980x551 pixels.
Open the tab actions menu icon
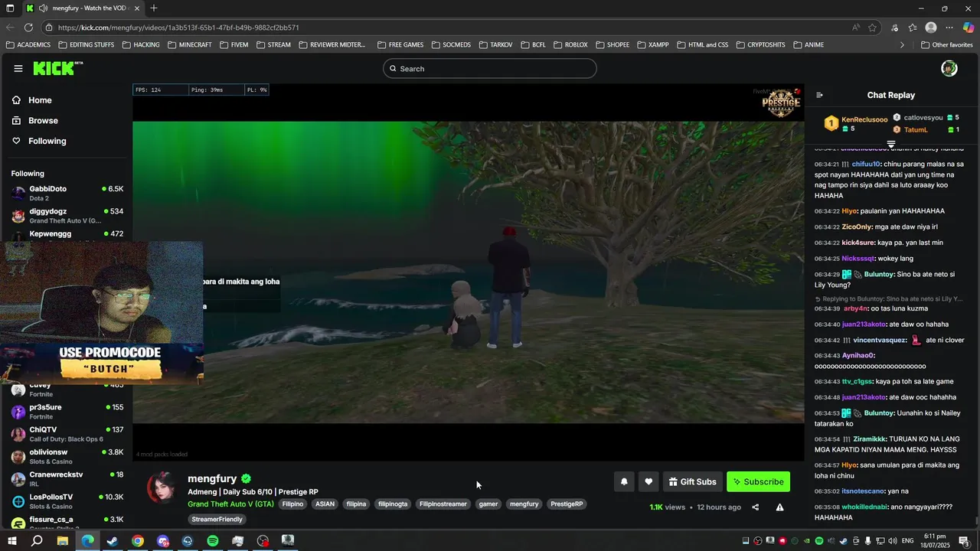pyautogui.click(x=10, y=8)
